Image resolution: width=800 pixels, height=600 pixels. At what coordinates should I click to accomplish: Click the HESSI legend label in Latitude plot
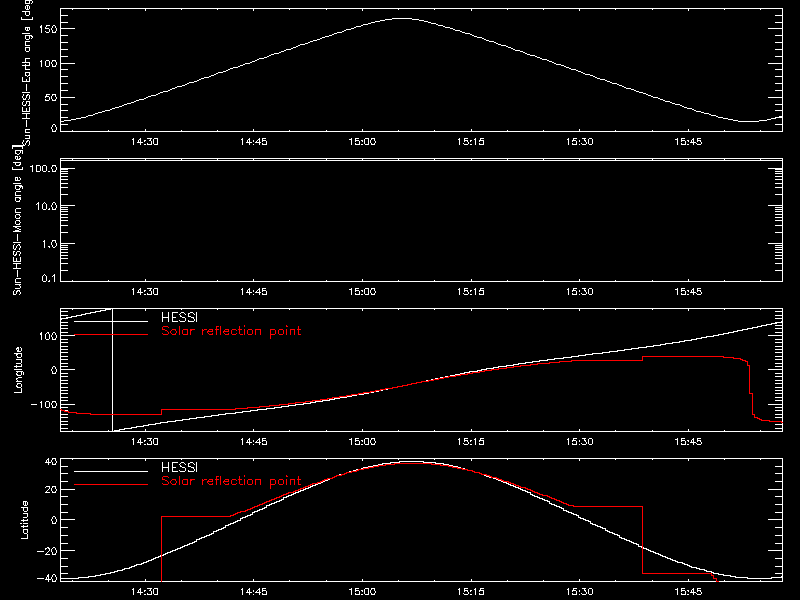click(x=179, y=467)
